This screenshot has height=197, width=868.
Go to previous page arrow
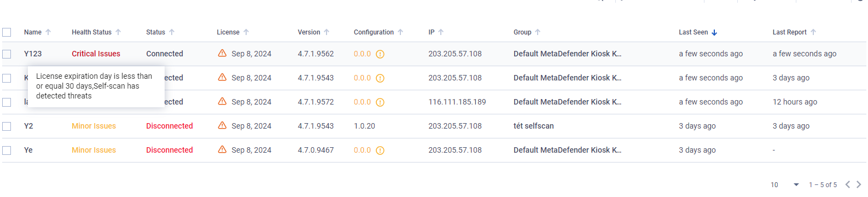pyautogui.click(x=848, y=184)
